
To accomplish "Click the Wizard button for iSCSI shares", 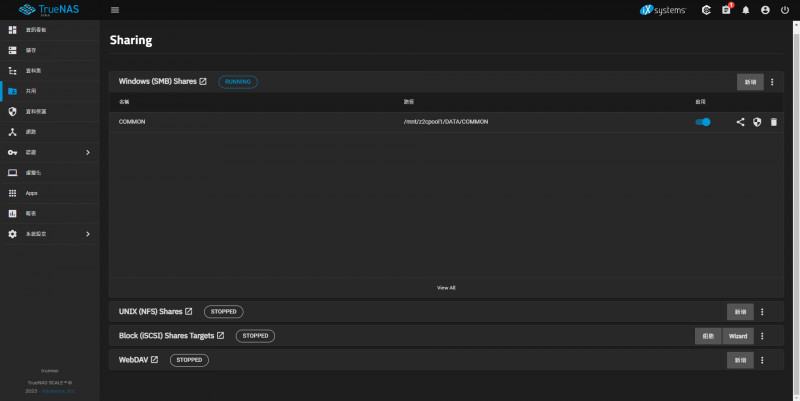I will coord(738,336).
